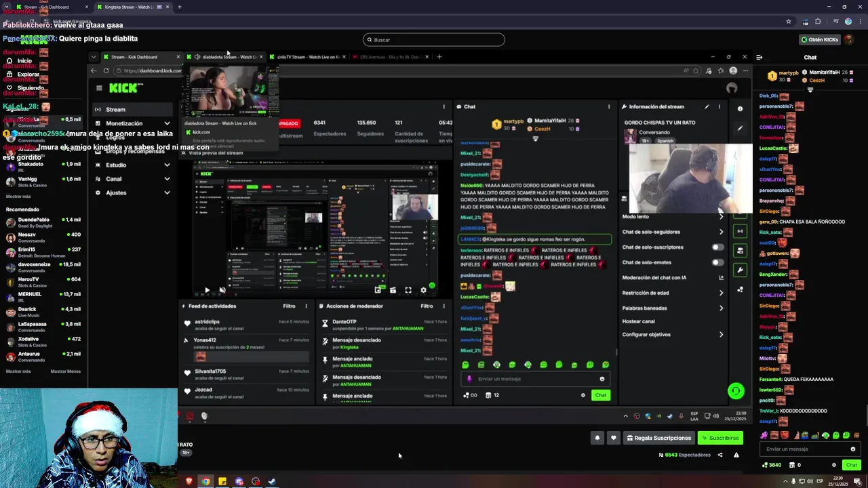Viewport: 868px width, 488px height.
Task: Click the wrench icon in dashboard right rail
Action: [x=740, y=270]
